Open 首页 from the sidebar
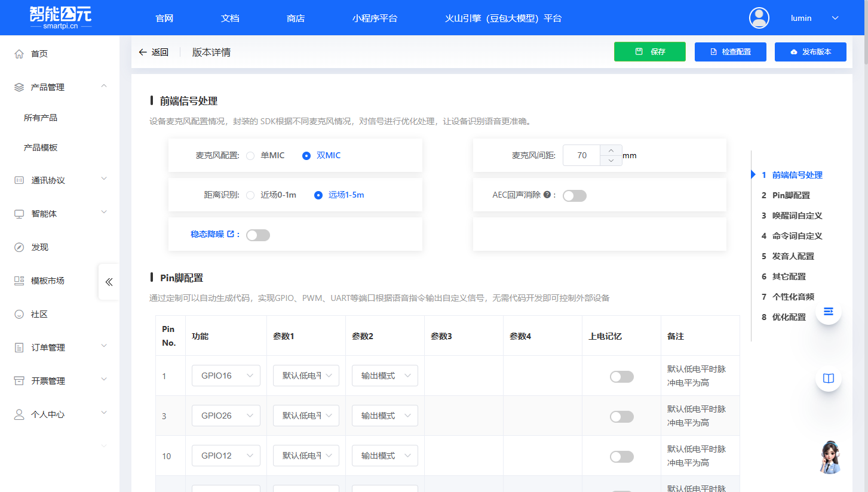This screenshot has height=492, width=868. [37, 53]
